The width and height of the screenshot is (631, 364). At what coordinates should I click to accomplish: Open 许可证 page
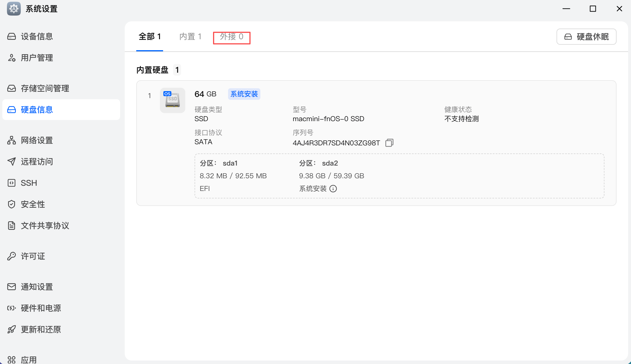point(33,256)
